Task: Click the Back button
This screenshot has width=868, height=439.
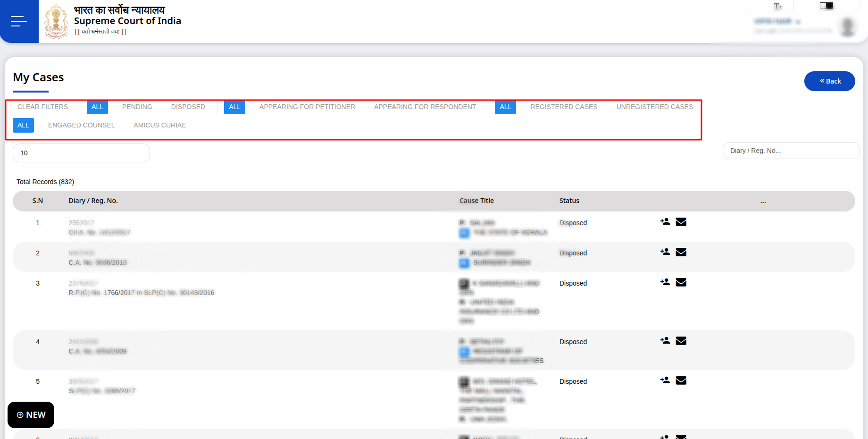Action: 829,81
